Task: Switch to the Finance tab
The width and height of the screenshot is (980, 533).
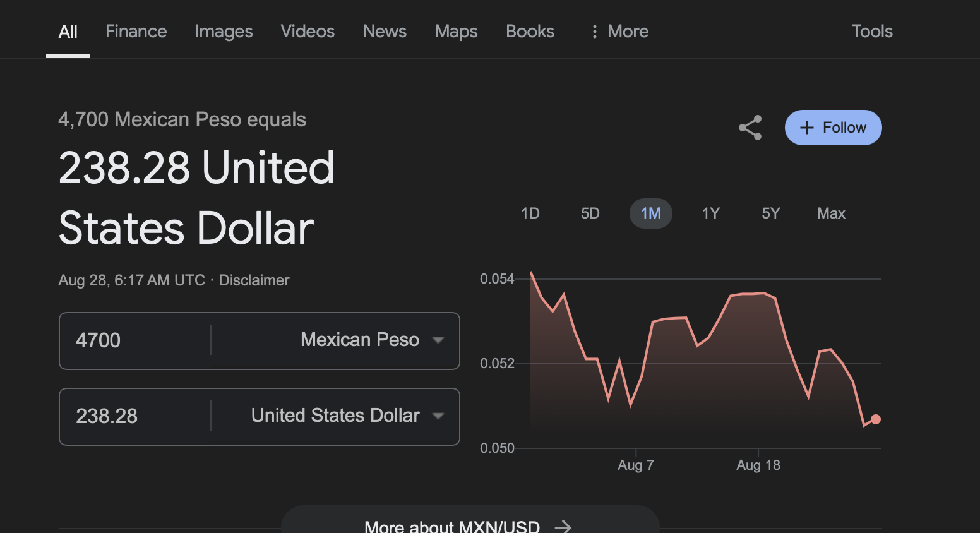Action: [136, 32]
